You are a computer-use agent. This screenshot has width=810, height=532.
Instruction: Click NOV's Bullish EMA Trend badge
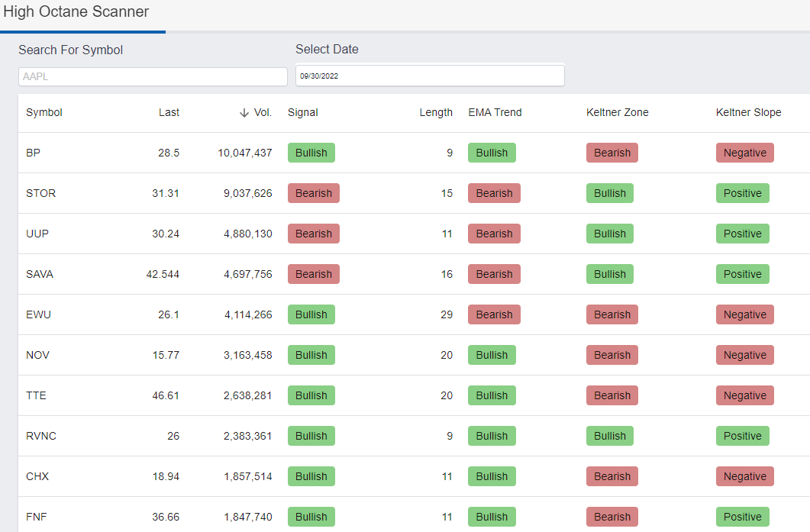pyautogui.click(x=492, y=355)
